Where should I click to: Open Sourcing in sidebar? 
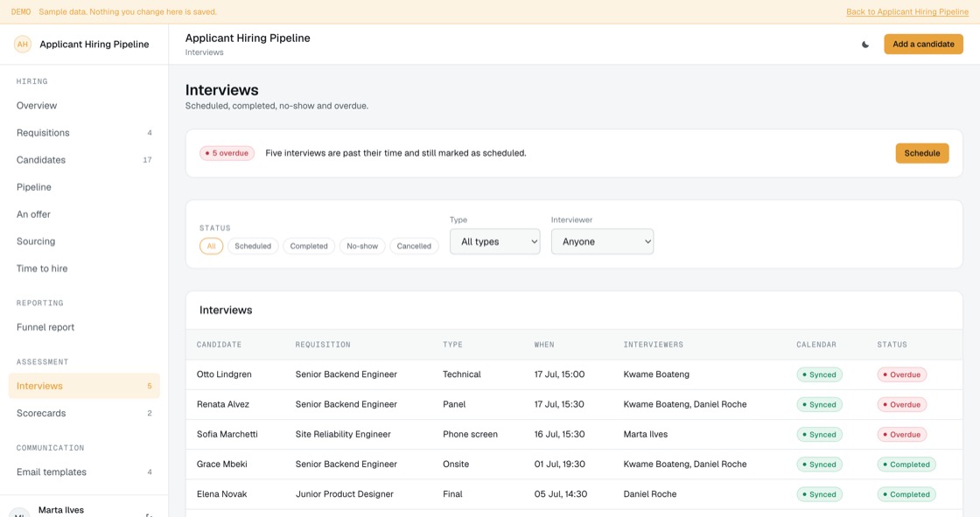84,241
